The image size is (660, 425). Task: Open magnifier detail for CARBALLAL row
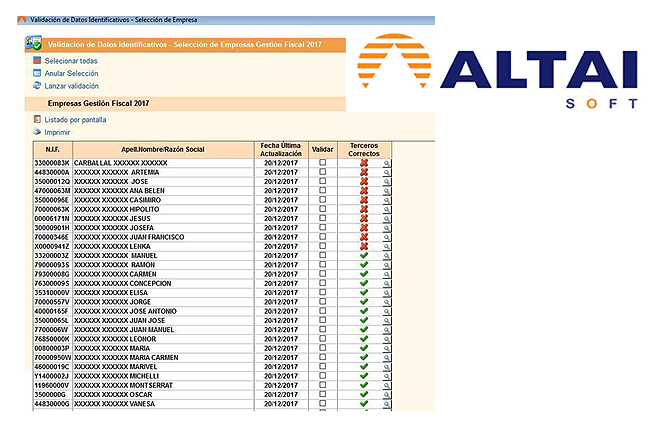pyautogui.click(x=386, y=164)
